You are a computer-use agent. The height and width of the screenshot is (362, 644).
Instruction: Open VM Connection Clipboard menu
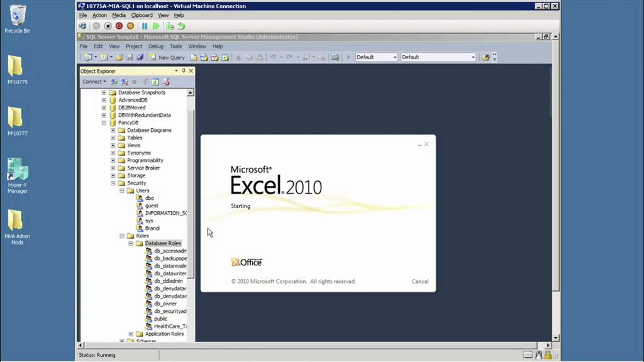pyautogui.click(x=142, y=15)
